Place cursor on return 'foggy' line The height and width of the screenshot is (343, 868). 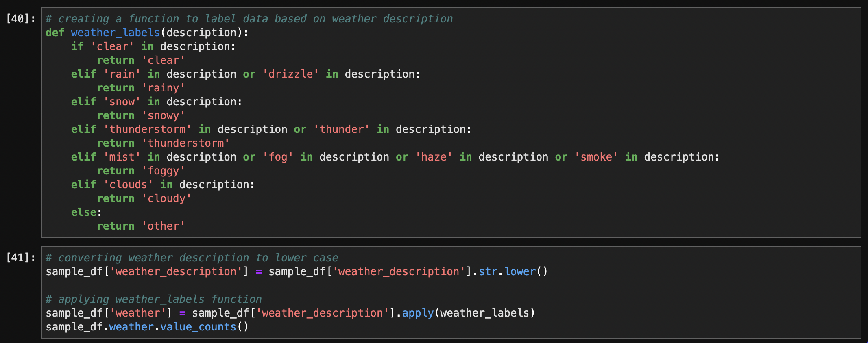tap(141, 171)
